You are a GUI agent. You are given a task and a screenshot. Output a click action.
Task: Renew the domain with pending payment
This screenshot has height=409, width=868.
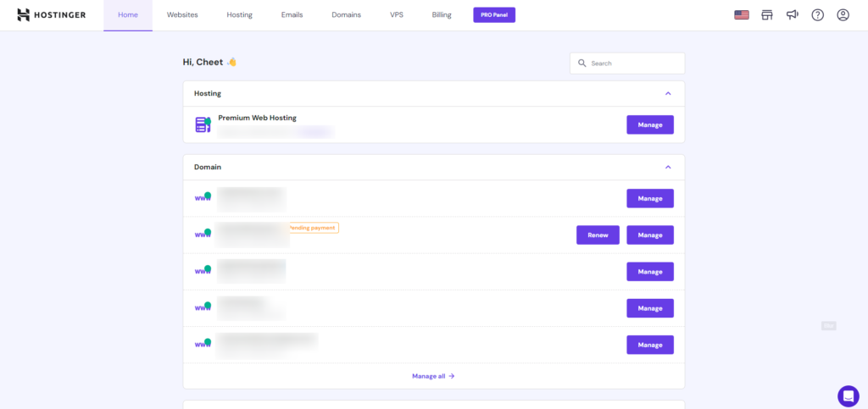point(598,235)
